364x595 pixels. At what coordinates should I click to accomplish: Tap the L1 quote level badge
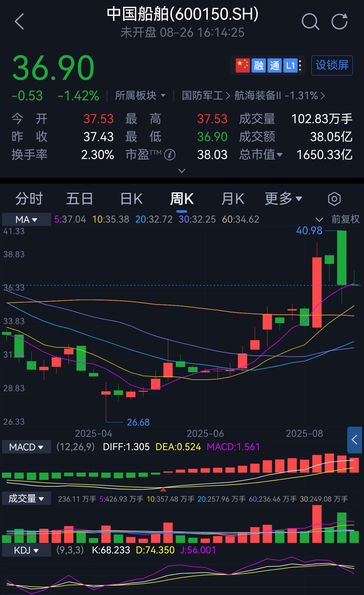tap(290, 66)
